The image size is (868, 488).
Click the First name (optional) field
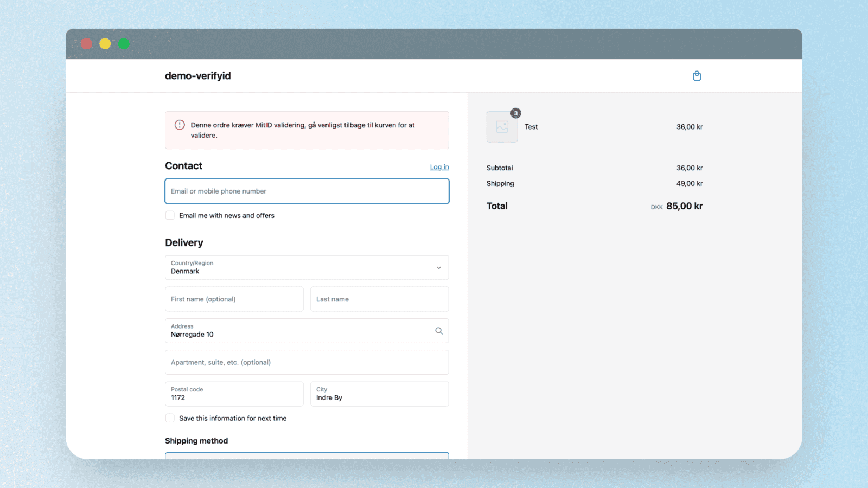(234, 299)
